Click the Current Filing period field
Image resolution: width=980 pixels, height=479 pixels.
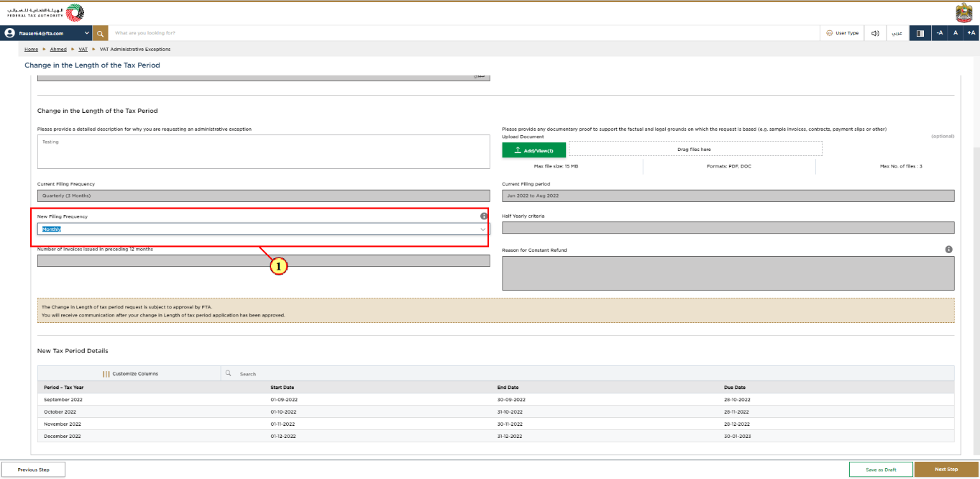[x=728, y=196]
